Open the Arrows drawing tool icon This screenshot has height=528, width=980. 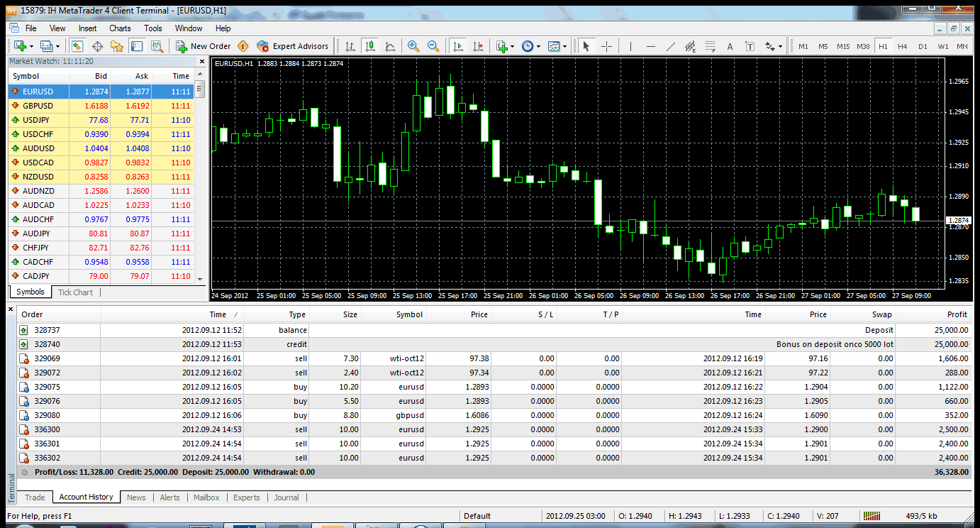(770, 46)
